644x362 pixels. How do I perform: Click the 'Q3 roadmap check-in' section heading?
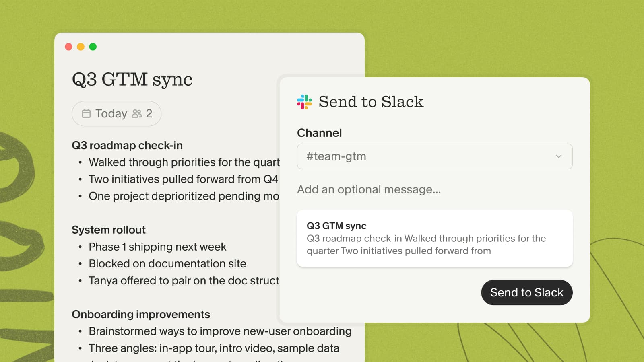pos(127,145)
